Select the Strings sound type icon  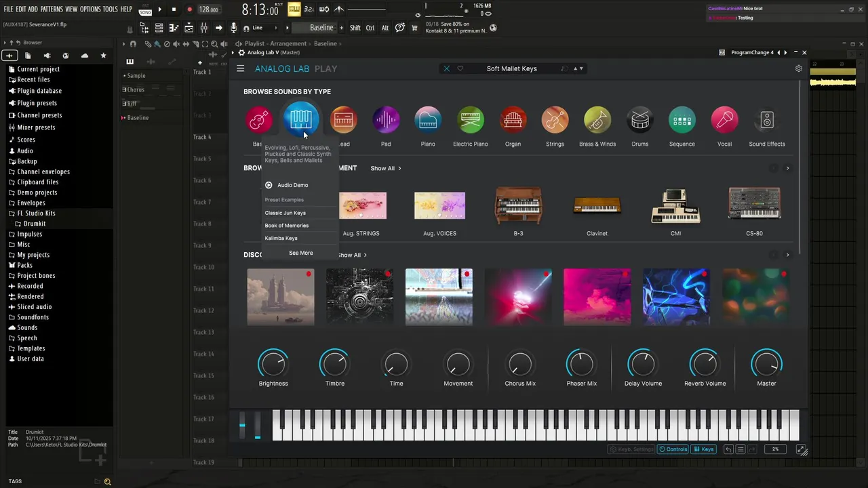pos(555,121)
